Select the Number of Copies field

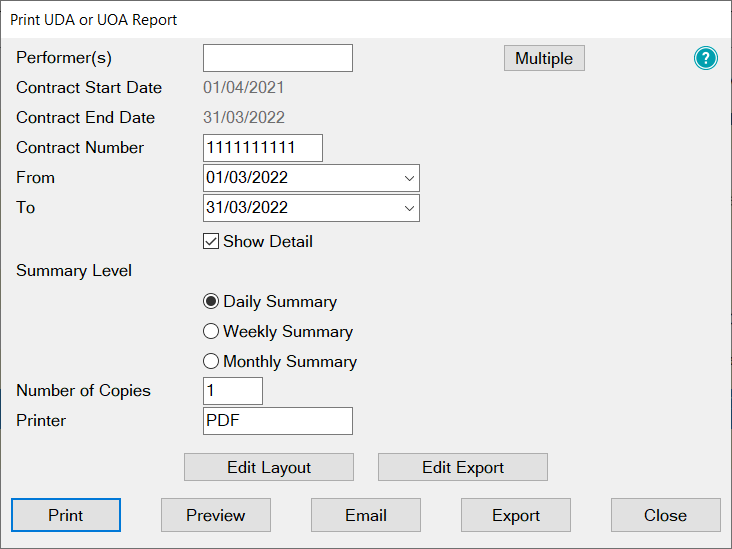233,391
